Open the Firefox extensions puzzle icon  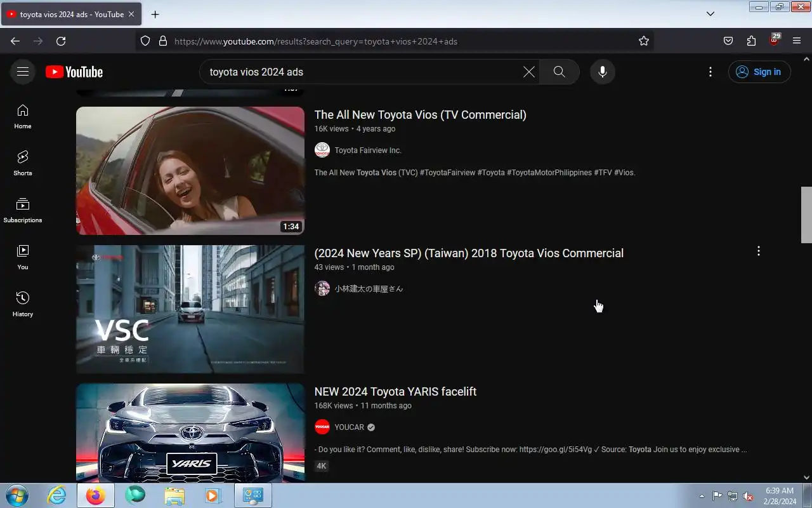[x=751, y=41]
